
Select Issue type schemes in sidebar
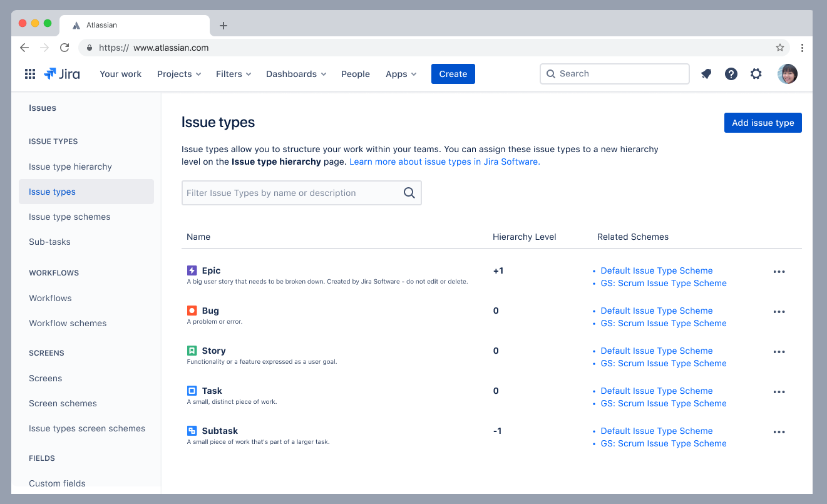point(69,217)
